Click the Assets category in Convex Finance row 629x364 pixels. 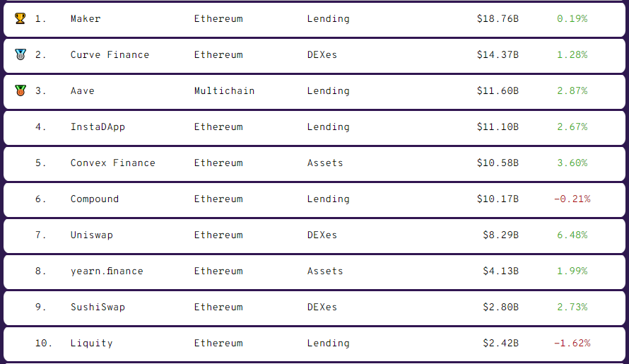tap(325, 163)
